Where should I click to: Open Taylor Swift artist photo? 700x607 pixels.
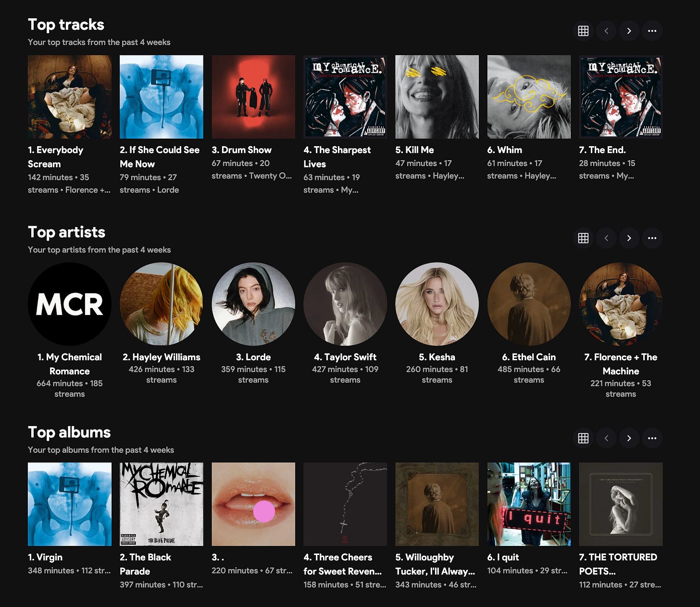pos(345,304)
